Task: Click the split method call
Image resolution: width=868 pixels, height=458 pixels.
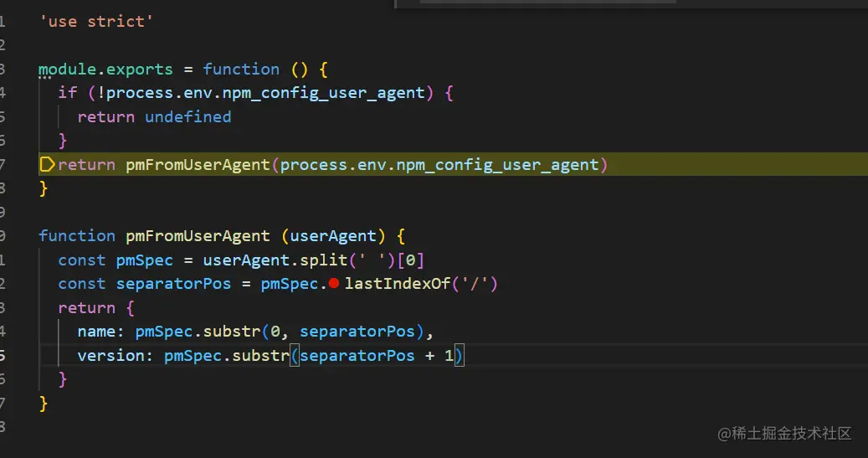Action: [x=323, y=260]
